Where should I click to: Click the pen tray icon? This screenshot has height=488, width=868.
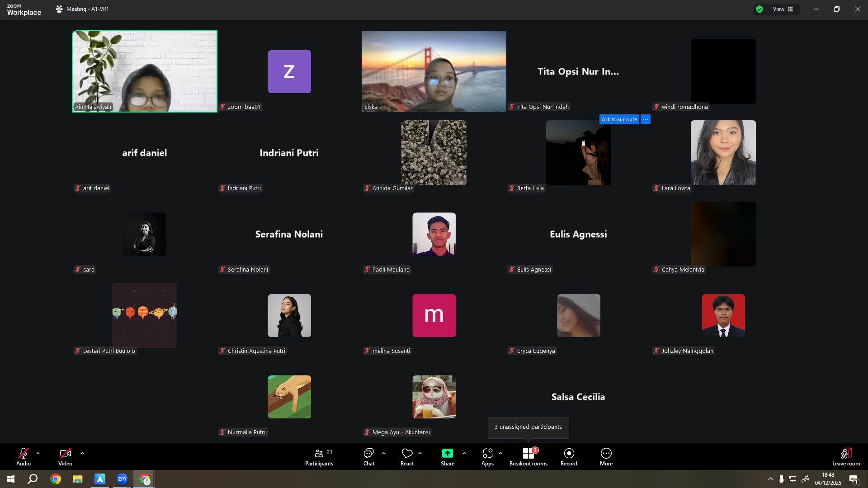click(805, 479)
